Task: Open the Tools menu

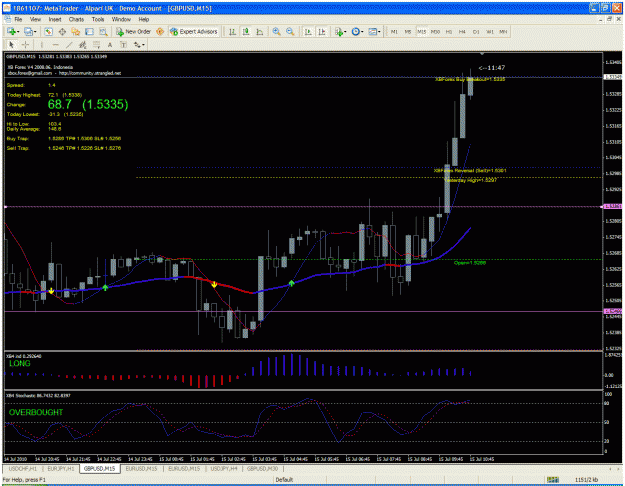Action: pyautogui.click(x=98, y=19)
